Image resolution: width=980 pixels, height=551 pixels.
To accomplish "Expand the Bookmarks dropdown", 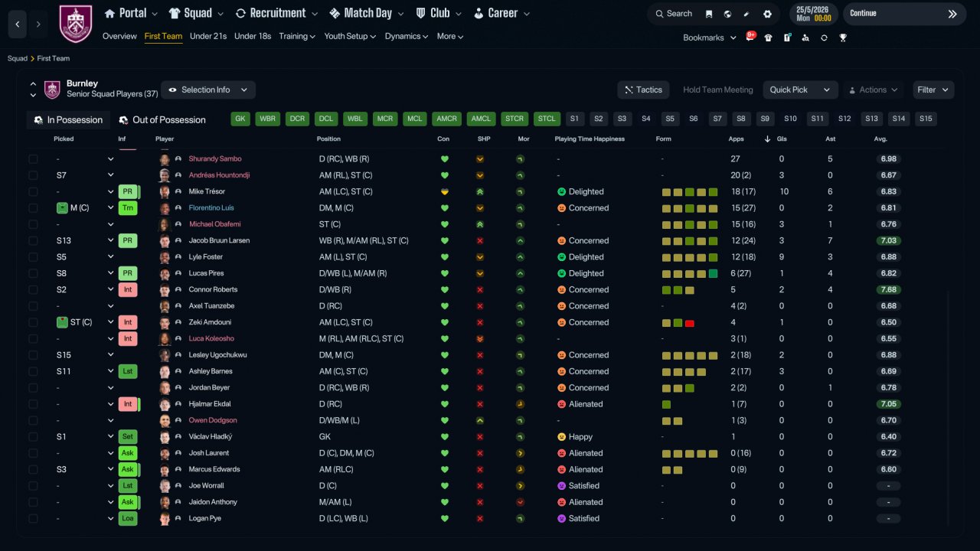I will point(710,37).
